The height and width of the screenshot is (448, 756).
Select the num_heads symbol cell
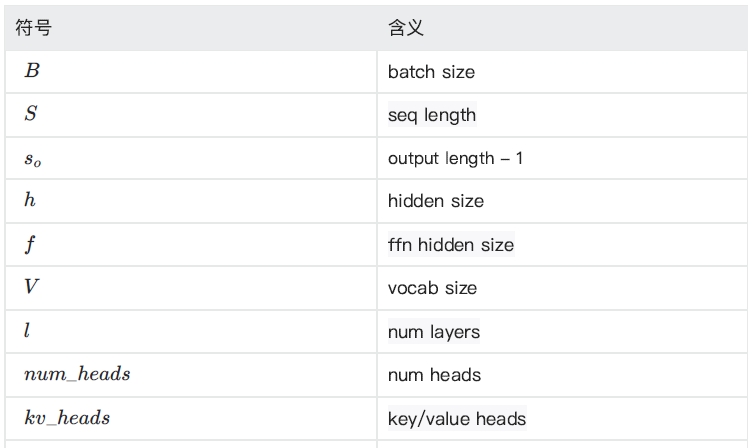tap(77, 375)
